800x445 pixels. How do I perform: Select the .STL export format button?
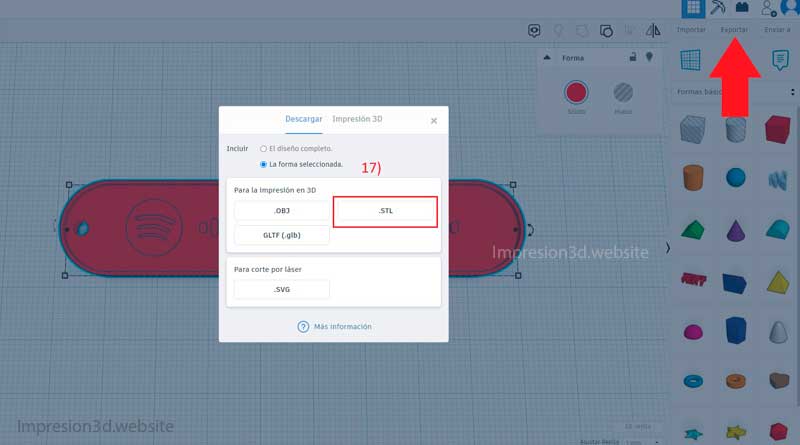385,211
